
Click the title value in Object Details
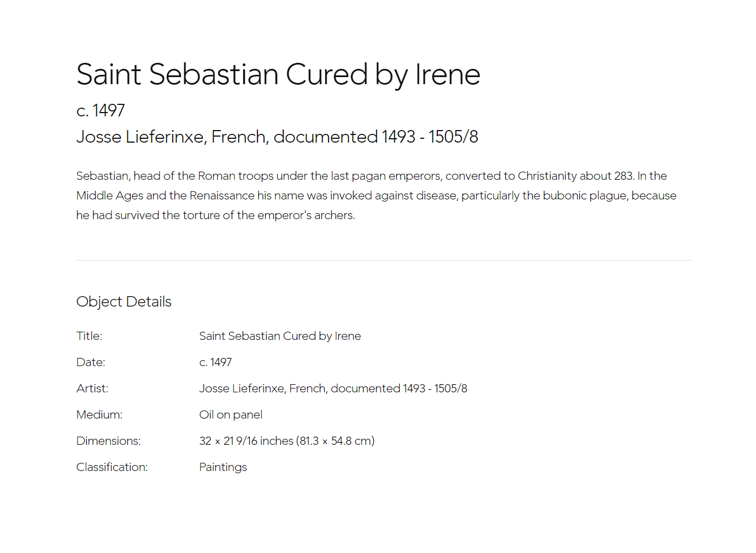pyautogui.click(x=280, y=336)
